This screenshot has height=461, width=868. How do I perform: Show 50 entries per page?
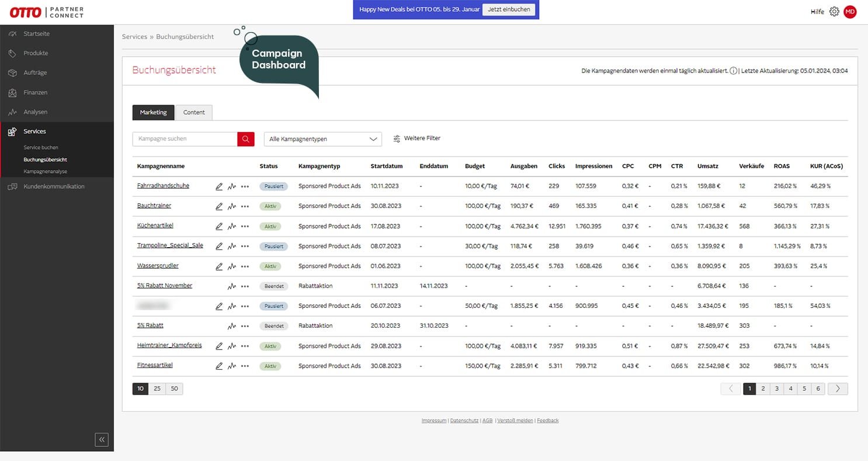[174, 389]
